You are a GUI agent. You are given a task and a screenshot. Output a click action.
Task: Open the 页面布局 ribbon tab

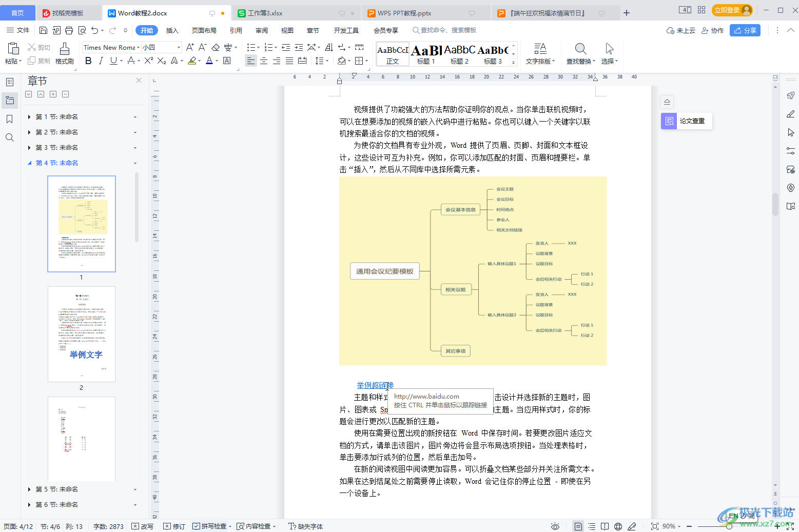(204, 30)
